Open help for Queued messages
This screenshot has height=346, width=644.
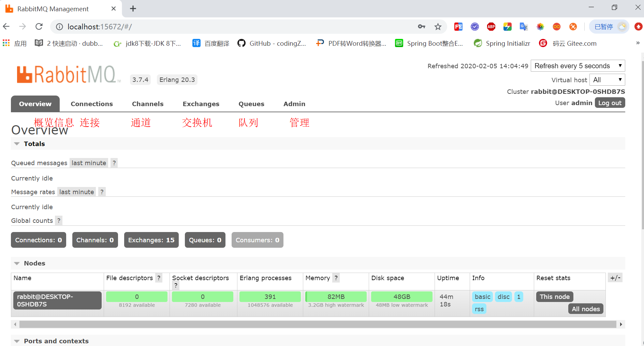[114, 163]
